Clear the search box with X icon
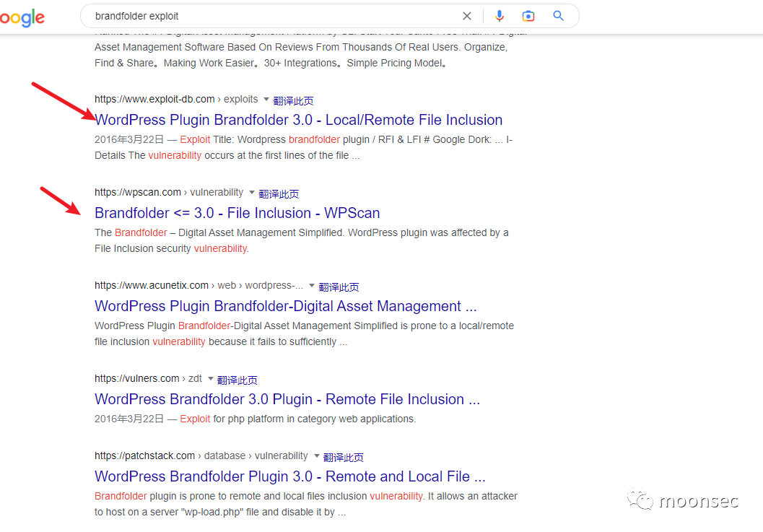 click(x=466, y=16)
